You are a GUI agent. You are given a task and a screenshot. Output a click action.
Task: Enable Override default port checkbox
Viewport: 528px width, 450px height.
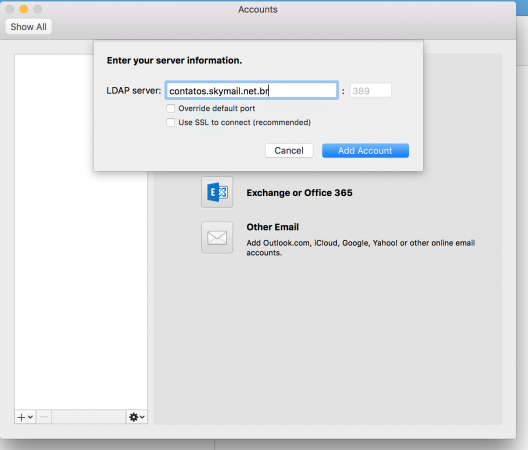171,108
